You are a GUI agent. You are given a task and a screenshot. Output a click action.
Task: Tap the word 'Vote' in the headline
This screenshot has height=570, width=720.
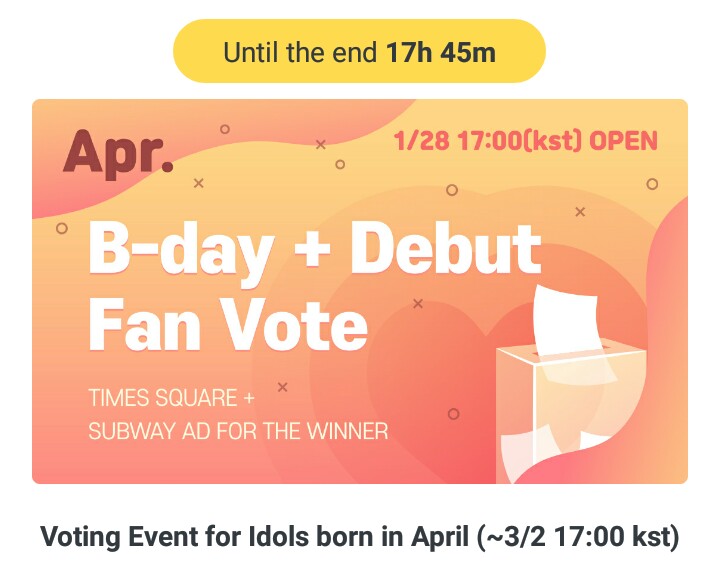[x=293, y=323]
